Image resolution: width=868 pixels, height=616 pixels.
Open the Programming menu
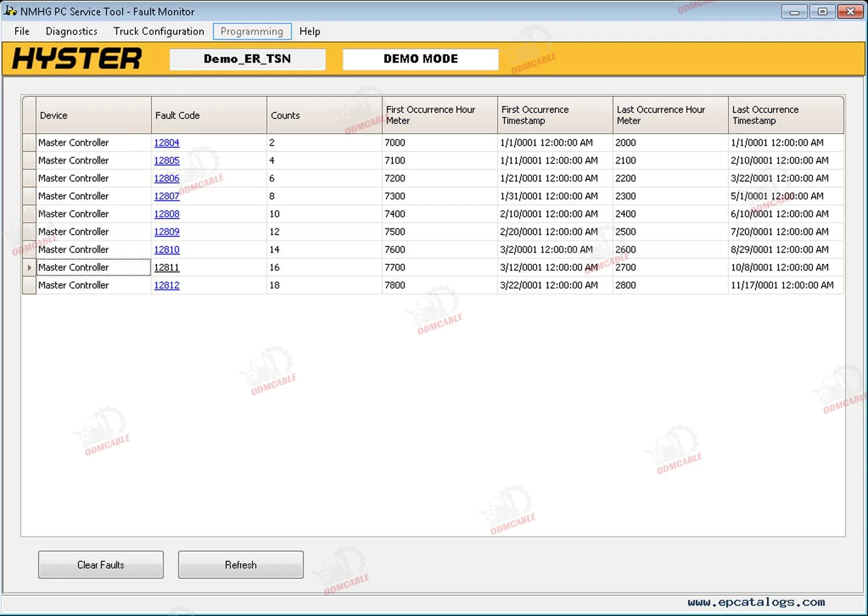(x=252, y=31)
